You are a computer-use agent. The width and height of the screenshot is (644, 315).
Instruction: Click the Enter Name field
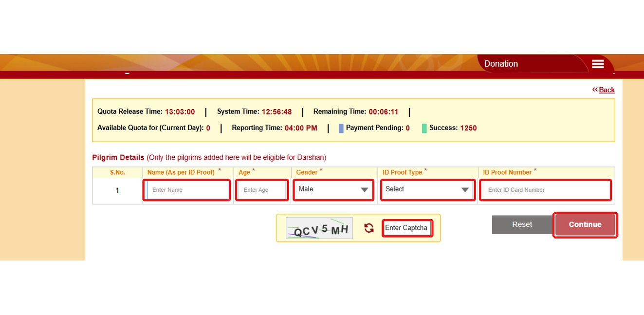187,190
